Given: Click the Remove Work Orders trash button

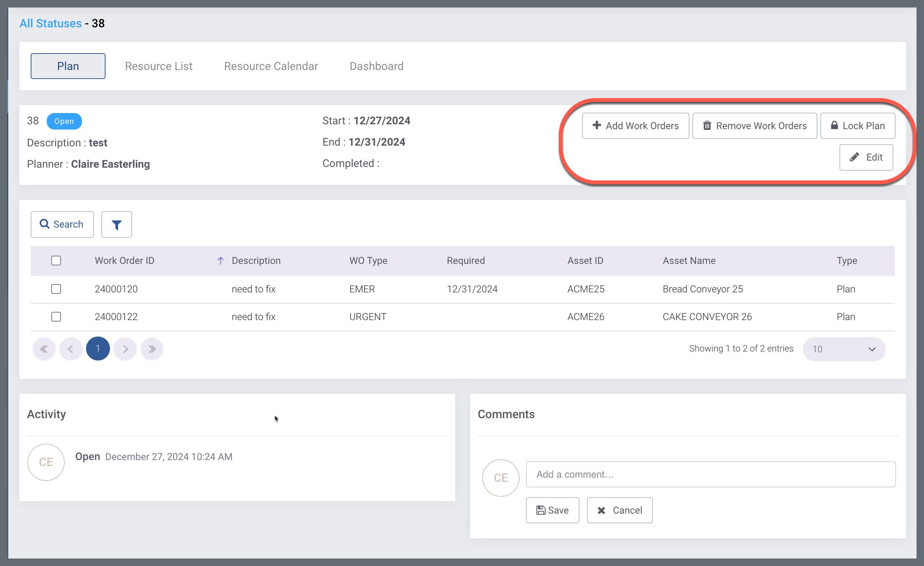Looking at the screenshot, I should pos(754,126).
